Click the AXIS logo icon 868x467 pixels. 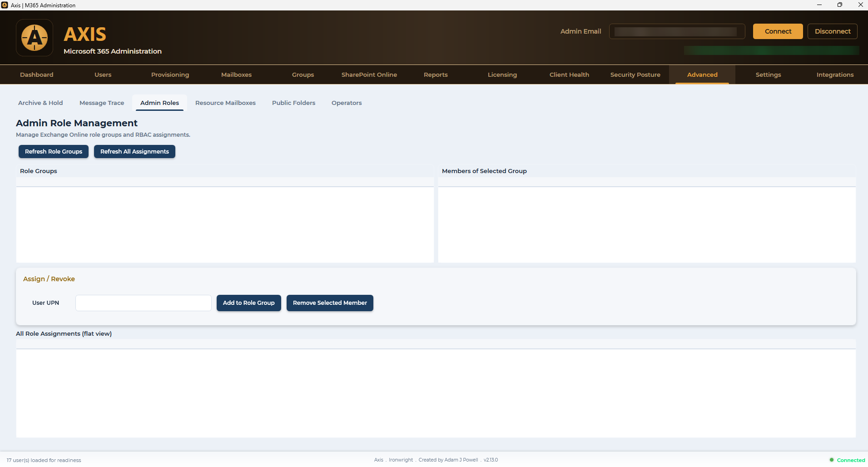(x=35, y=38)
